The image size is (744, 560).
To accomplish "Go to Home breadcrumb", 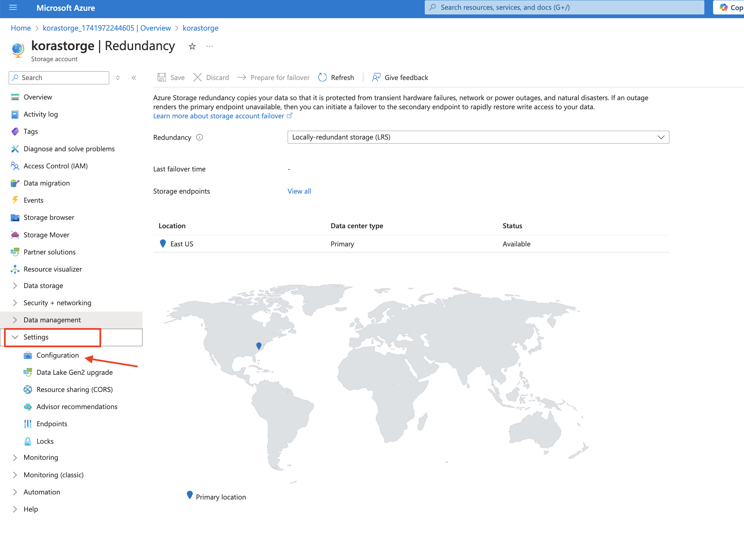I will click(21, 28).
